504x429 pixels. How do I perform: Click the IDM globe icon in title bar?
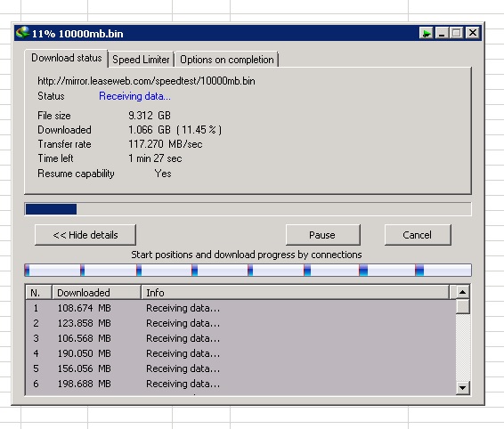(22, 33)
